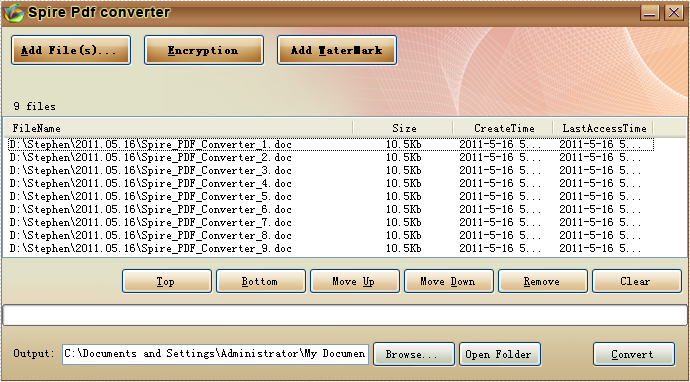Screen dimensions: 690x382
Task: Click the Move Up button
Action: (355, 281)
